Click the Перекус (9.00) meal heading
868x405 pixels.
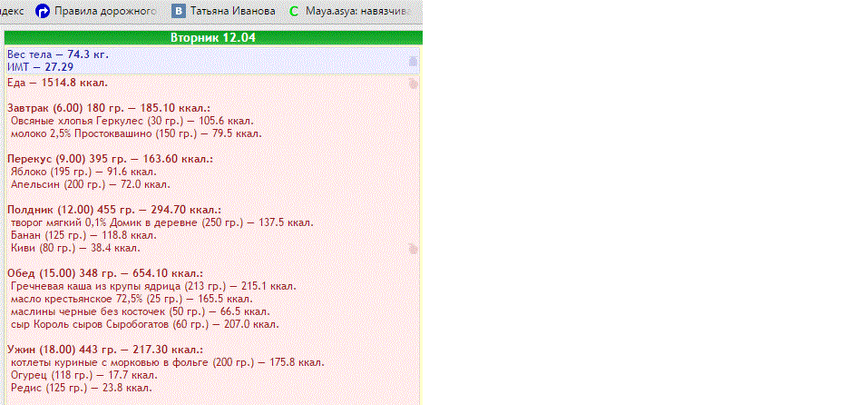(110, 159)
